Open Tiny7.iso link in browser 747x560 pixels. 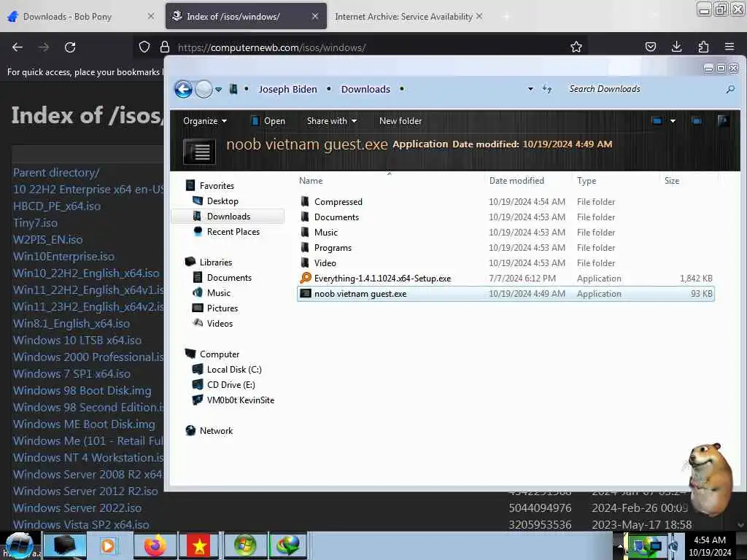click(x=35, y=223)
